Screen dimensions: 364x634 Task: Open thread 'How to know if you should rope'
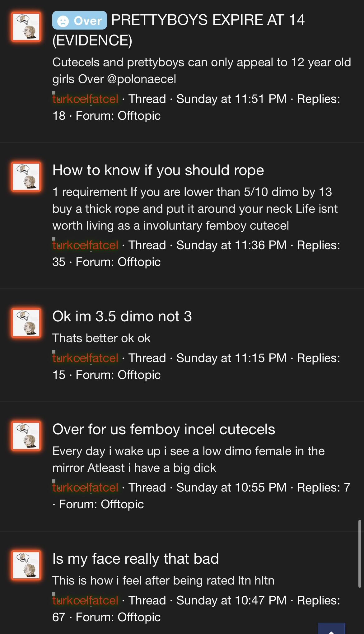[x=158, y=170]
